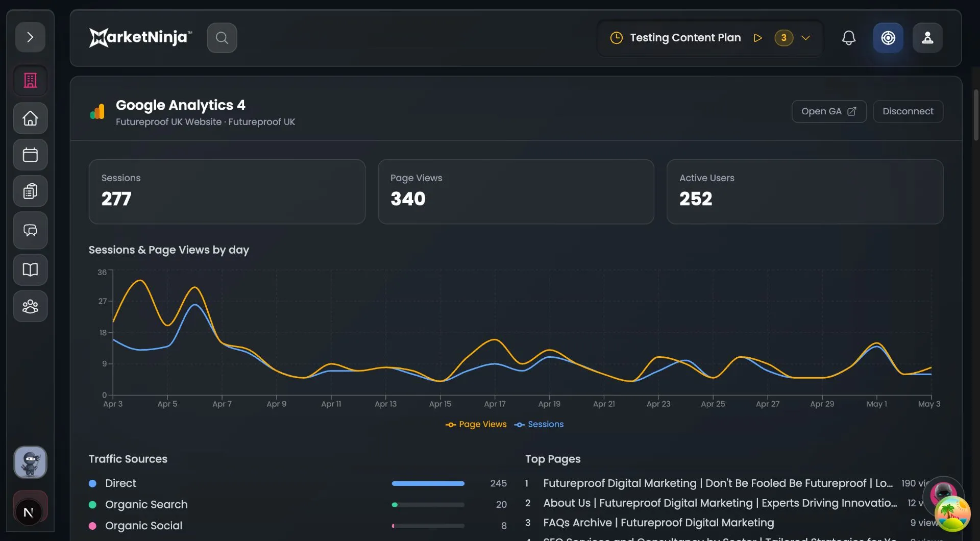
Task: Expand the Testing Content Plan dropdown chevron
Action: [x=806, y=38]
